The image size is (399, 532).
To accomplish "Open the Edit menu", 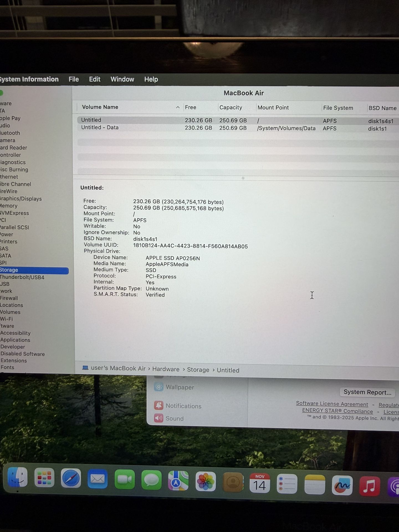I will point(95,79).
